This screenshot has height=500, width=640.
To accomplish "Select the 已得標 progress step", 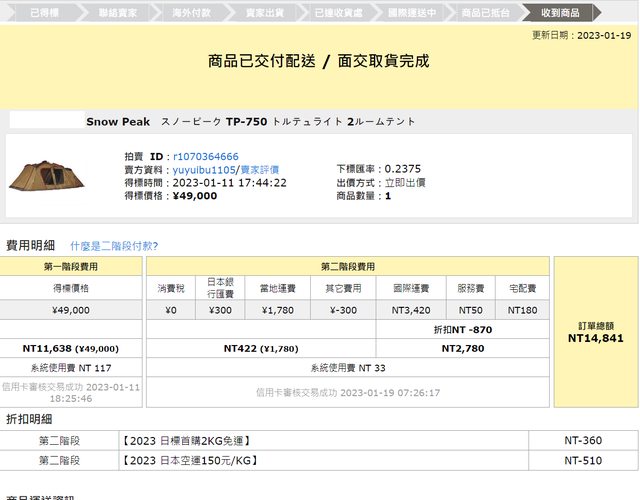I will (x=42, y=13).
